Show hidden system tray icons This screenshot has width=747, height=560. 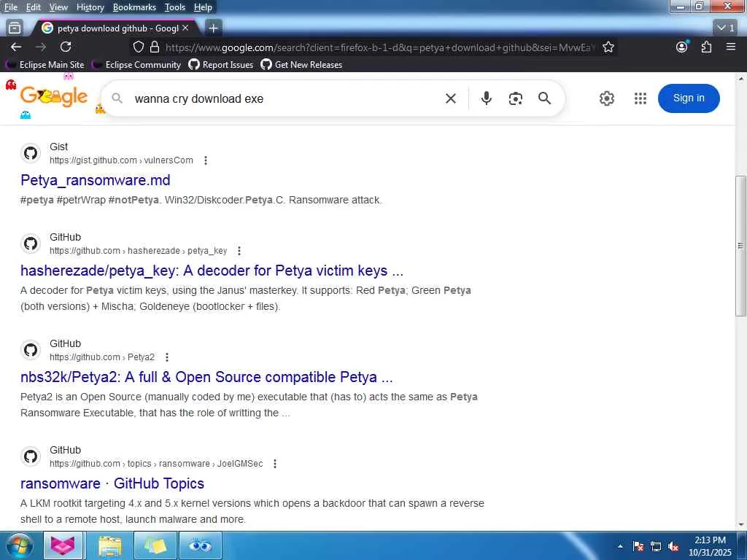click(620, 546)
